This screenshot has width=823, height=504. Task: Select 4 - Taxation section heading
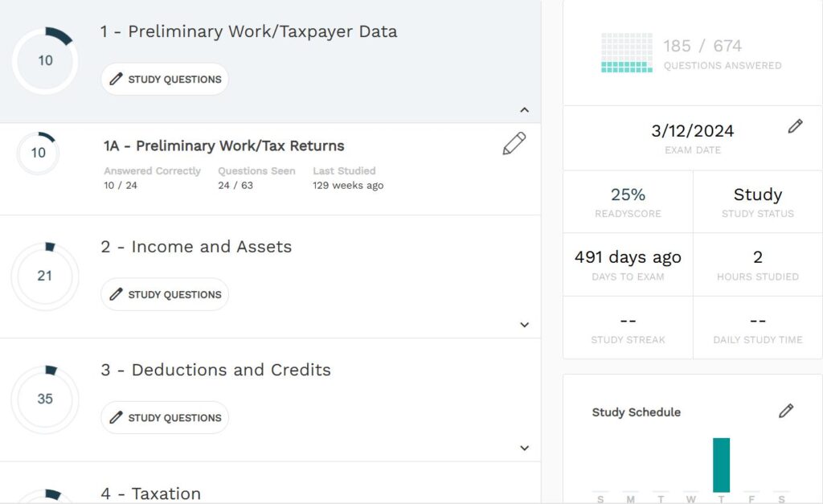coord(150,493)
